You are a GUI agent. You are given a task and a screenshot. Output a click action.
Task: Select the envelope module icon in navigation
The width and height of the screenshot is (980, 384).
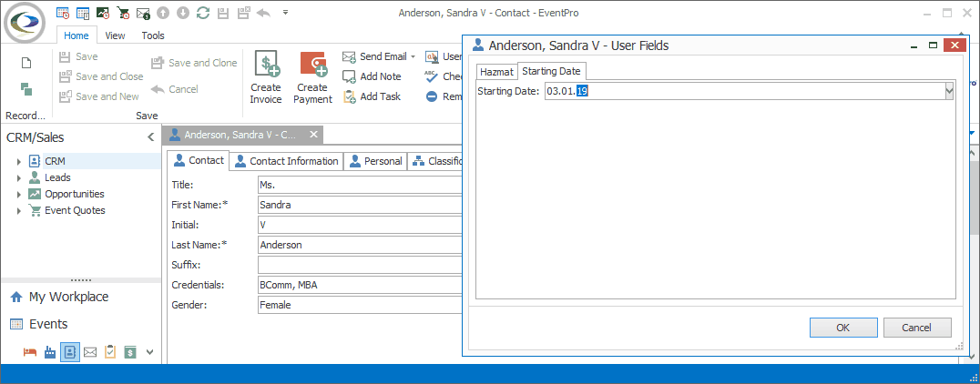pyautogui.click(x=90, y=352)
